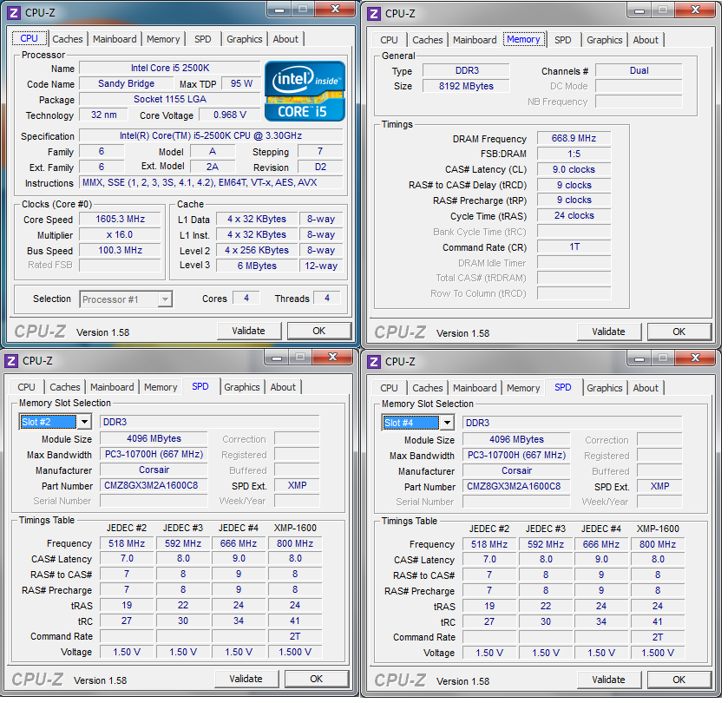Close the Slot #4 CPU-Z window
Viewport: 728px width, 703px height.
click(695, 358)
